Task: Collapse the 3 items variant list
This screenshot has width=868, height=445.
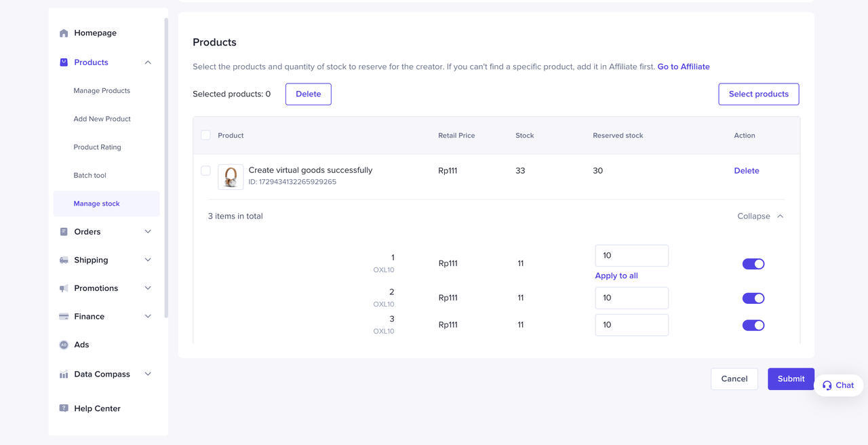Action: tap(760, 216)
